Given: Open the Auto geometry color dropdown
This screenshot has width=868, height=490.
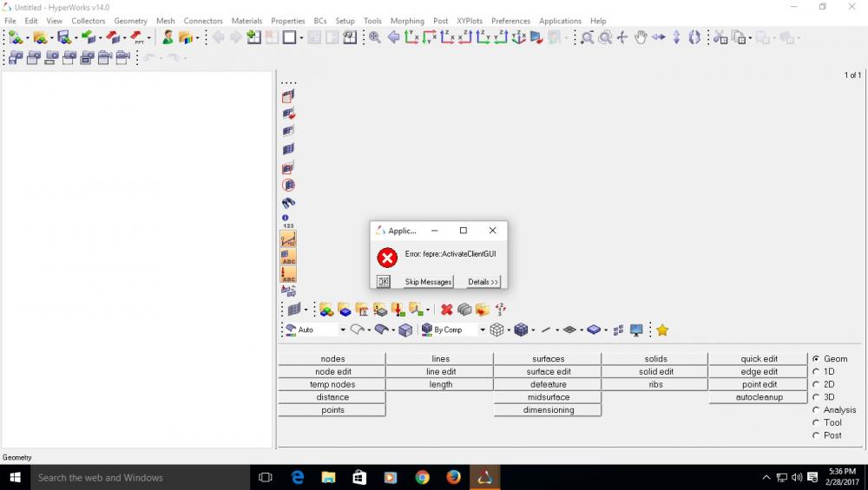Looking at the screenshot, I should (x=343, y=330).
